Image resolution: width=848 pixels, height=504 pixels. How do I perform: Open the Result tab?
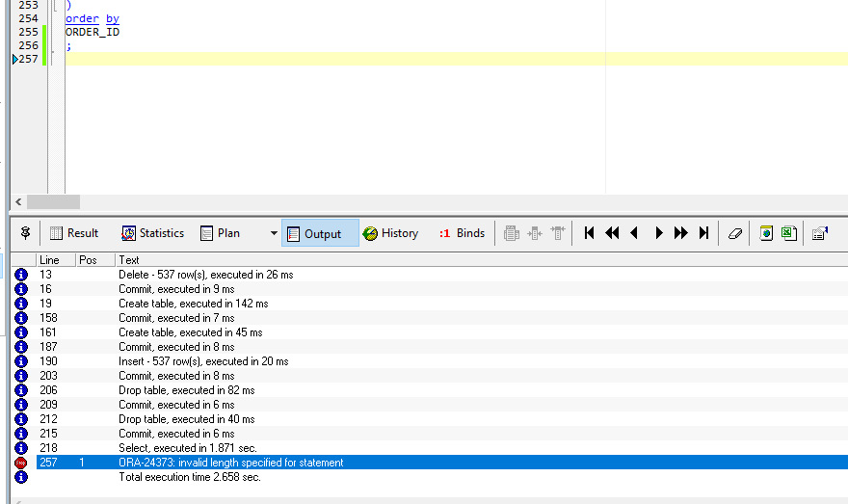tap(73, 233)
